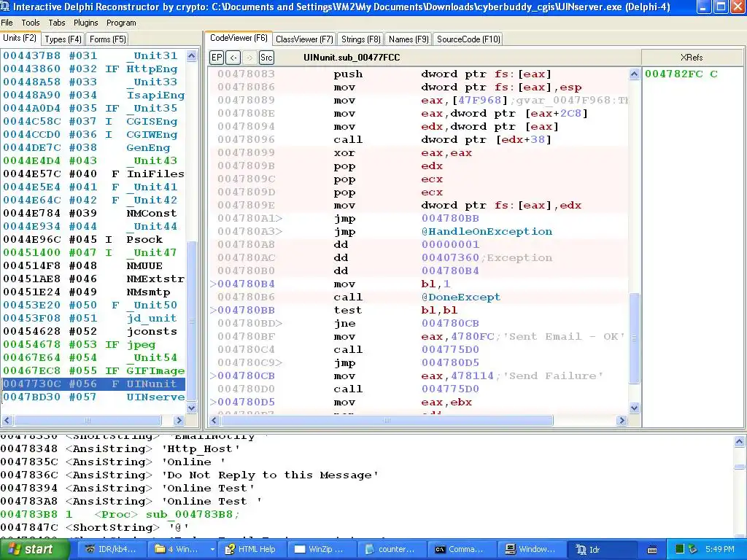Click the code viewer scroll down arrow
747x560 pixels.
634,408
